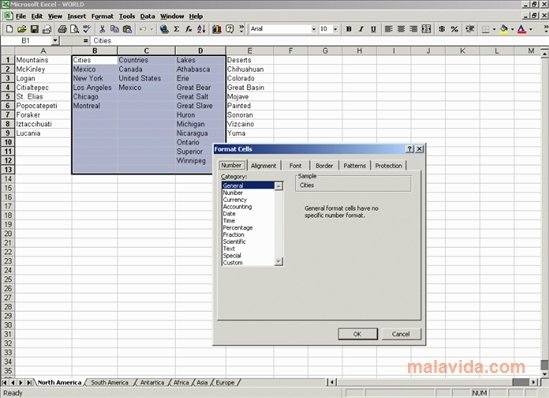Align cell text left
Image resolution: width=549 pixels, height=398 pixels.
(389, 29)
